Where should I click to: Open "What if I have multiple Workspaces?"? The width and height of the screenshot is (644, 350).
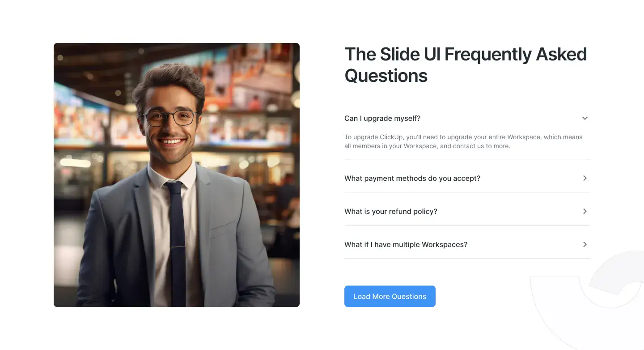[x=406, y=244]
